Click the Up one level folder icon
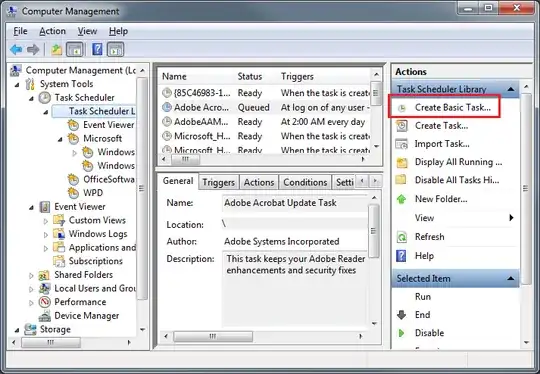Image resolution: width=540 pixels, height=374 pixels. [56, 50]
